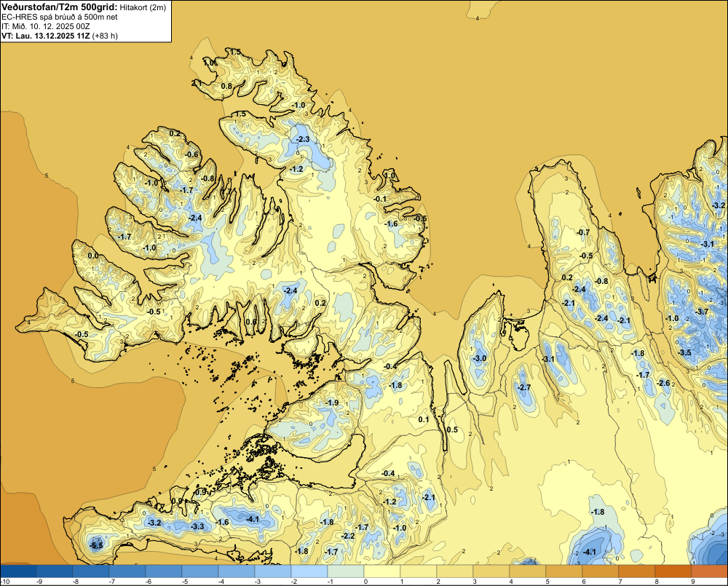Click the '-0.7' temperature value
The height and width of the screenshot is (586, 728).
tap(583, 232)
